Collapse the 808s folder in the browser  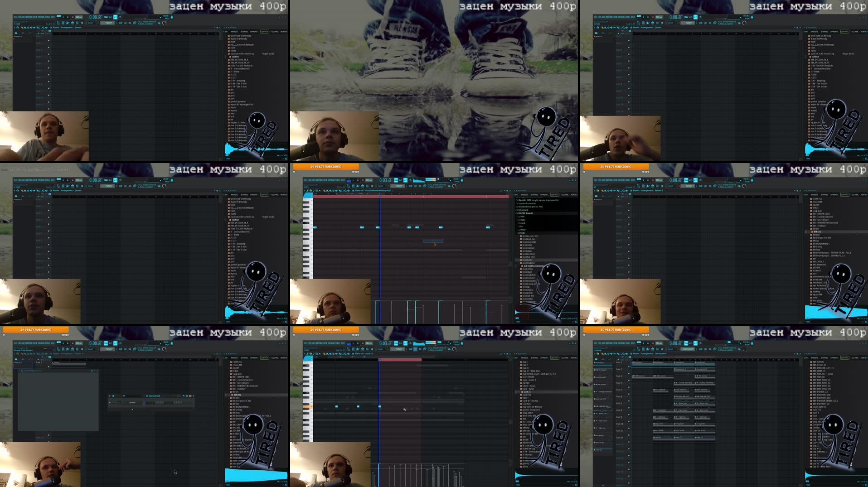[522, 217]
